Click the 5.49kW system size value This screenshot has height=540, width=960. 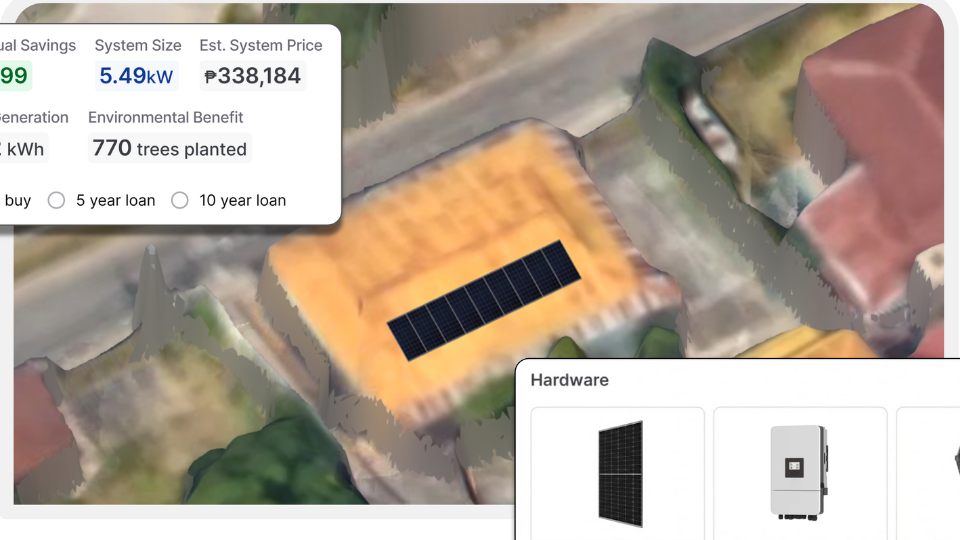point(136,76)
